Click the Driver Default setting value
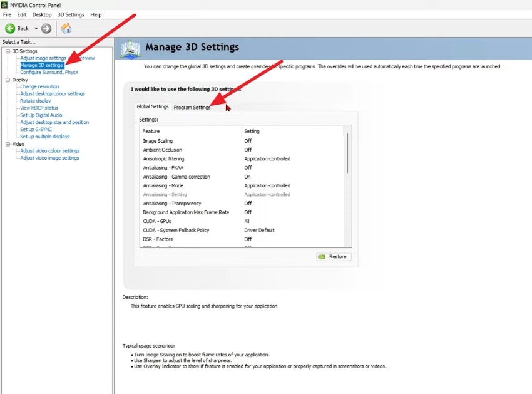532x394 pixels. coord(259,230)
